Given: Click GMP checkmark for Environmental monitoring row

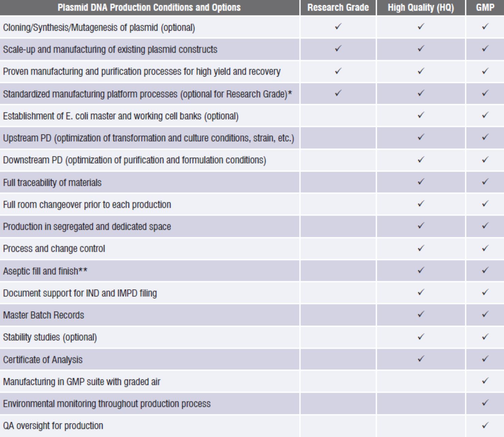Looking at the screenshot, I should (485, 403).
